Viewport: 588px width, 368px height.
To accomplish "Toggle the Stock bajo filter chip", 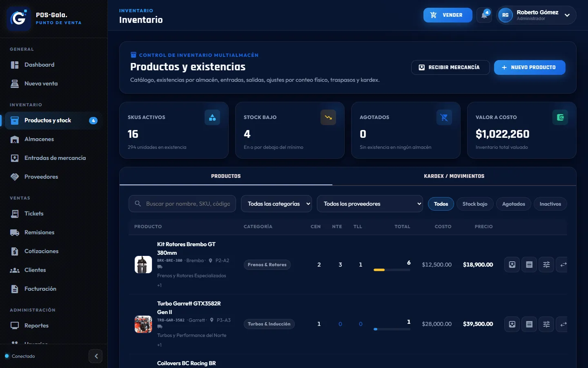I will tap(475, 204).
